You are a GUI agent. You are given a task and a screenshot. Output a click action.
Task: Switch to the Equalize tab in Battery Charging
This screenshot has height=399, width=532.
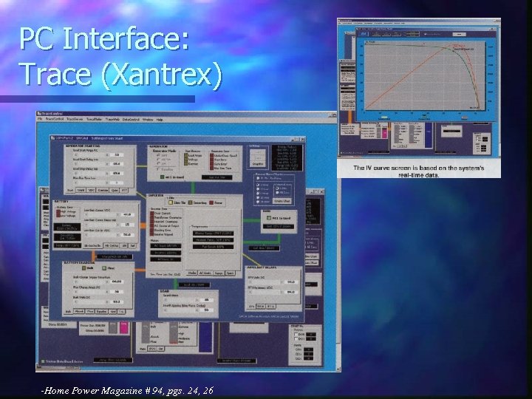[101, 311]
